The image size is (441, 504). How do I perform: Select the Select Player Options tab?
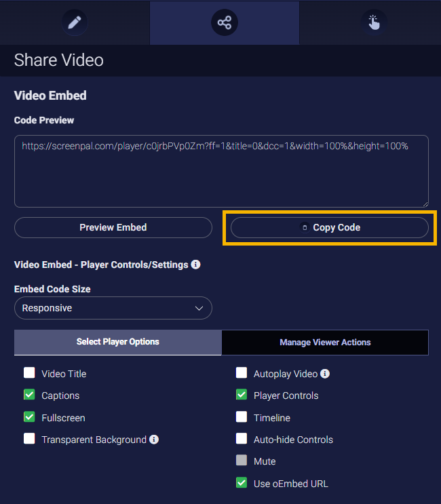tap(117, 343)
